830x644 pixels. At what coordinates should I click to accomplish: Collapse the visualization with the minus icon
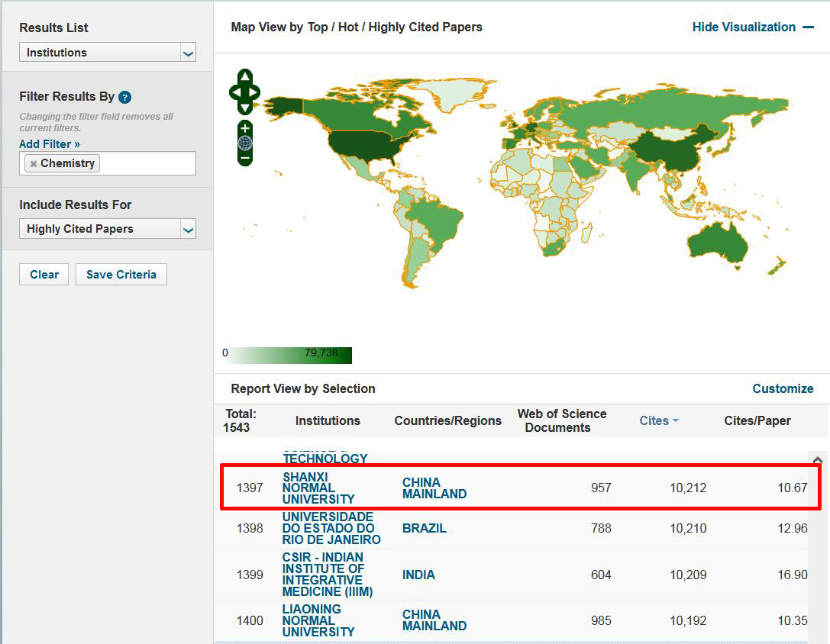tap(809, 27)
